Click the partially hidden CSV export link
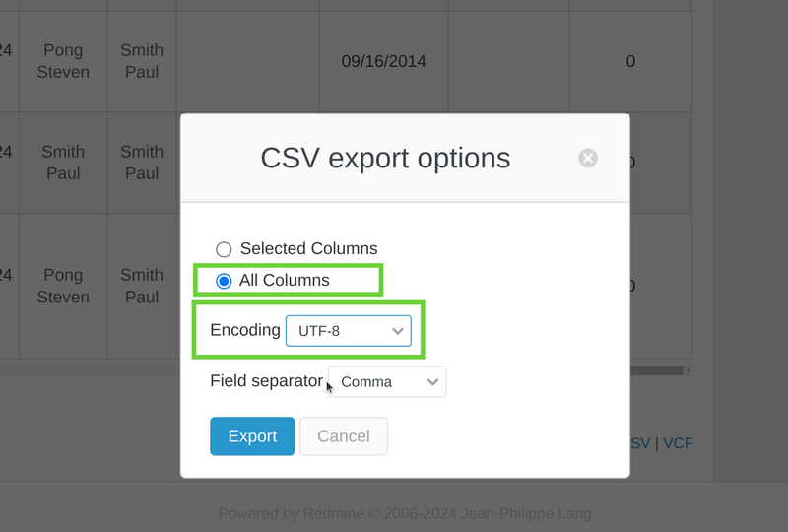Image resolution: width=788 pixels, height=532 pixels. [x=641, y=443]
